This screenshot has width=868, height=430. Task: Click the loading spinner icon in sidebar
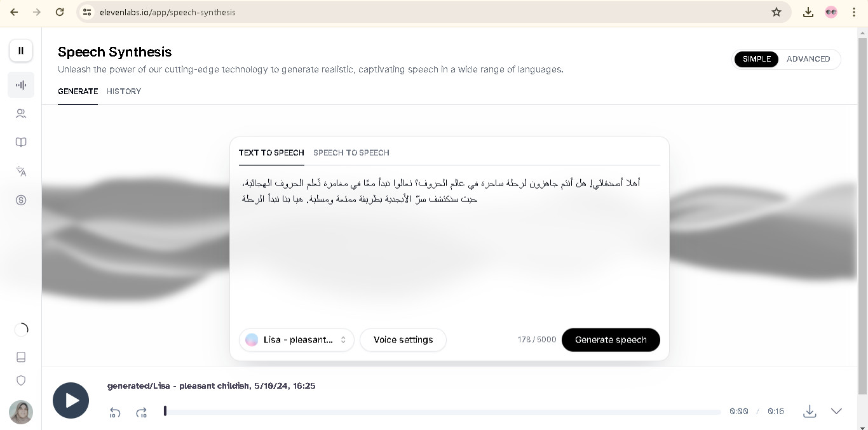[21, 329]
